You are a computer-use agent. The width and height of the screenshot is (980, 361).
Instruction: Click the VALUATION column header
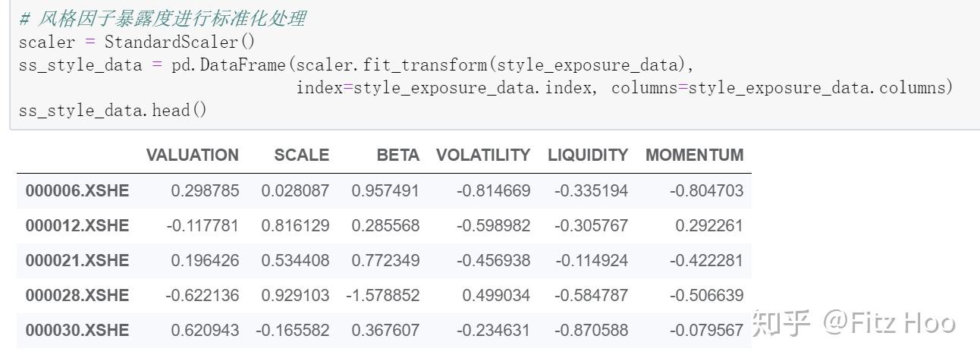click(192, 155)
